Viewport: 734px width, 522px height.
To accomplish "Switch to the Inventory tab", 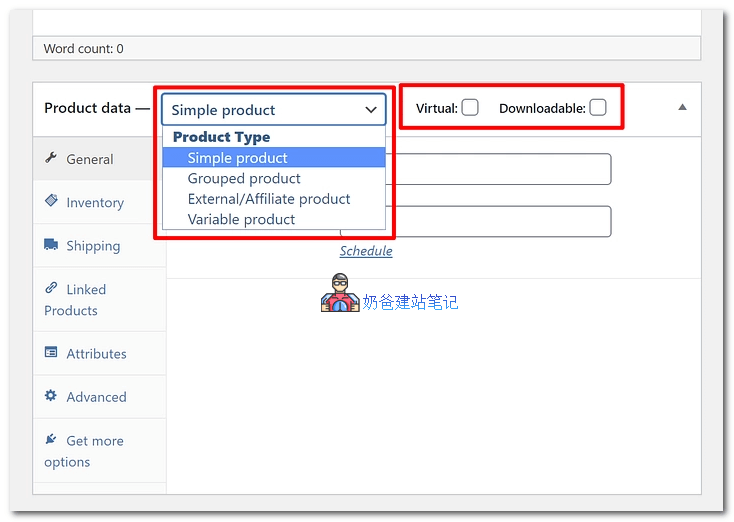I will pos(99,202).
